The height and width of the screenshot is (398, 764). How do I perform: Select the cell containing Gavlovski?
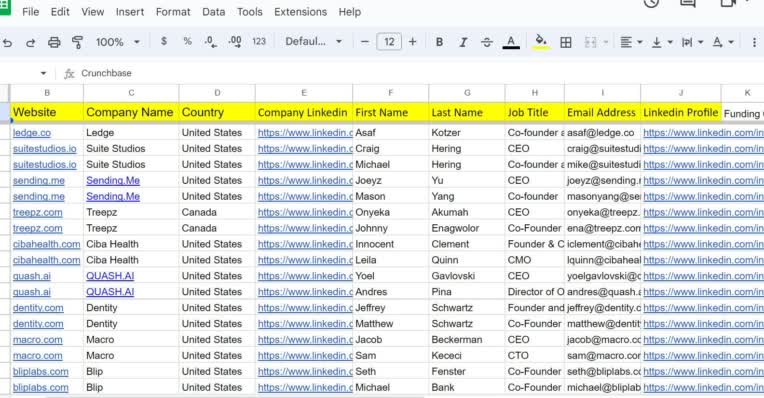(x=467, y=276)
